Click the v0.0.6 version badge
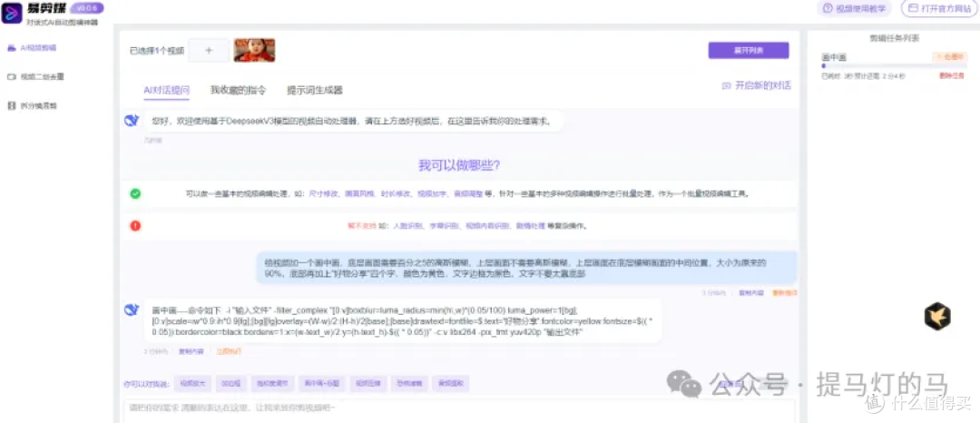The image size is (980, 423). 88,8
